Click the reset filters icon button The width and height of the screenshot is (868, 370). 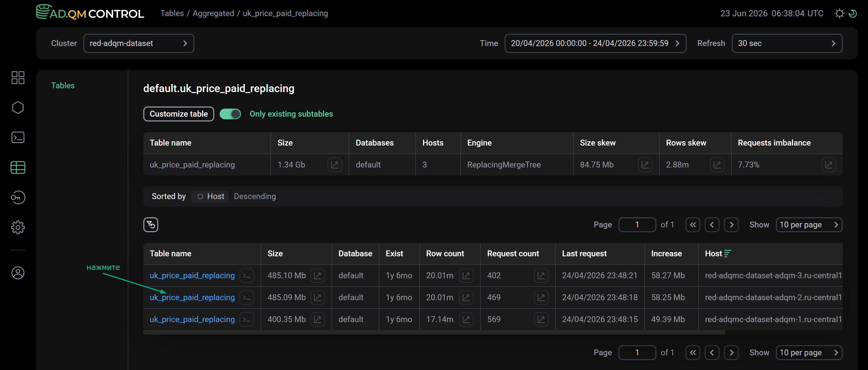151,224
